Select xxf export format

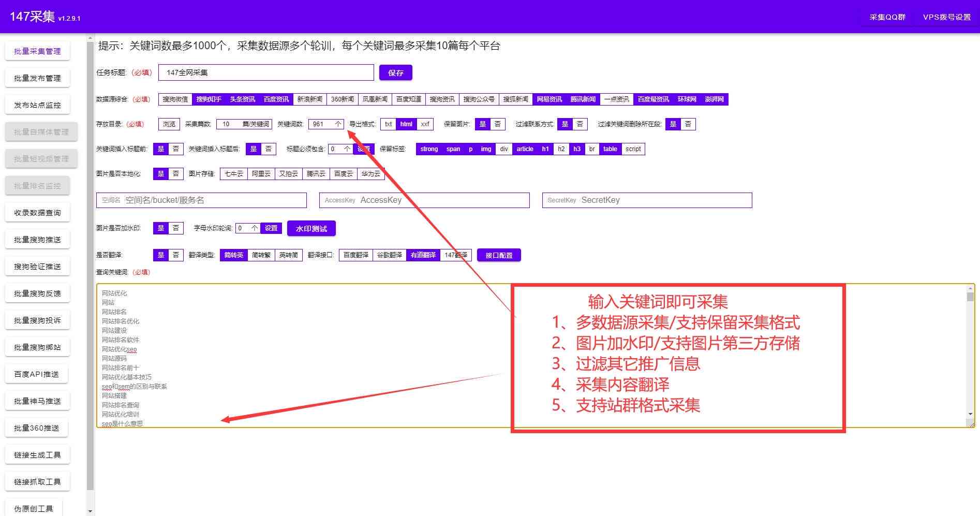pyautogui.click(x=425, y=124)
